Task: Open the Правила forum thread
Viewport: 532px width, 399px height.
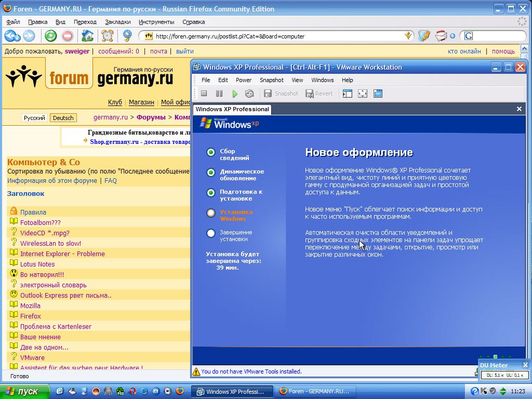Action: tap(33, 212)
